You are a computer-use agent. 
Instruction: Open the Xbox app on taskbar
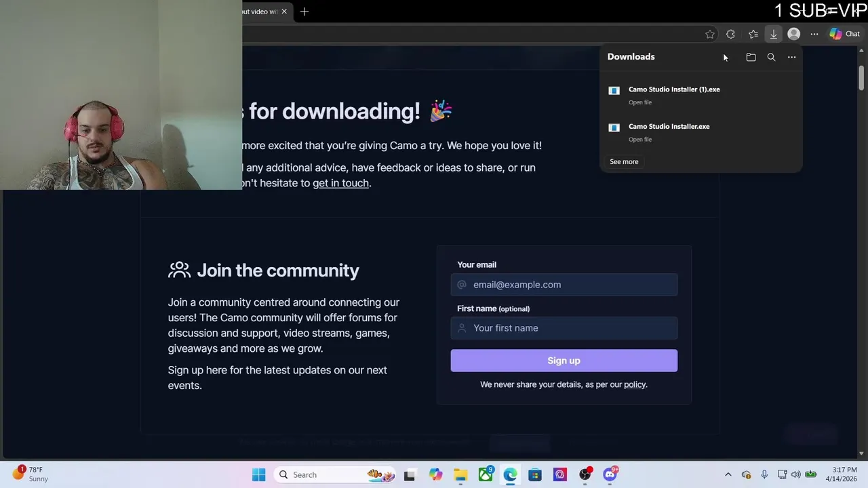coord(486,475)
